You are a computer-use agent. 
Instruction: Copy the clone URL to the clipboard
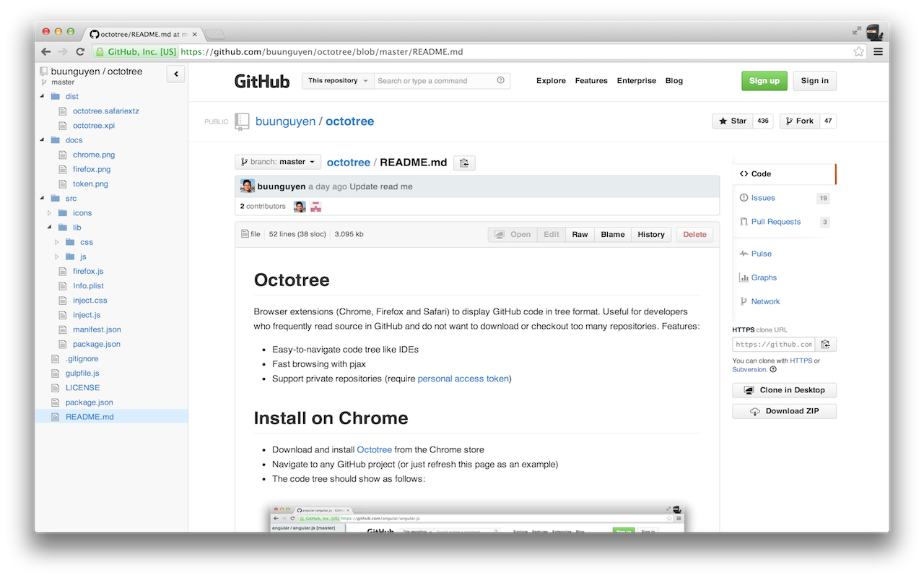(x=826, y=345)
